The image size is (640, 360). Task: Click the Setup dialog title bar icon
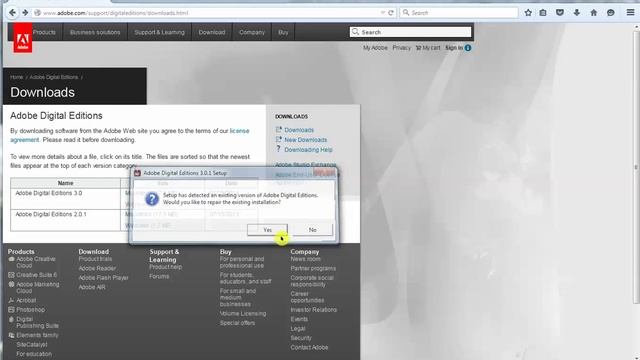coord(137,173)
